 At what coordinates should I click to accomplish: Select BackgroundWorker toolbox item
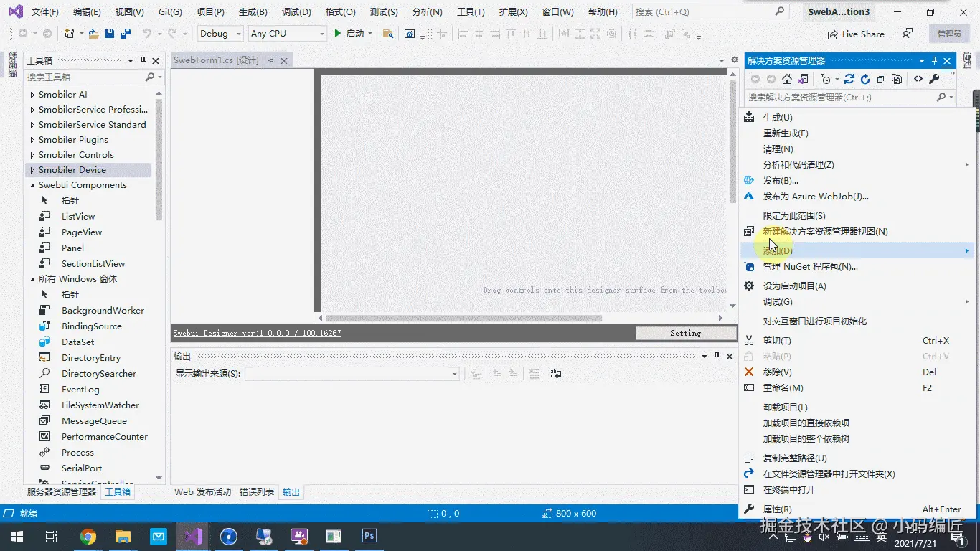(x=103, y=311)
